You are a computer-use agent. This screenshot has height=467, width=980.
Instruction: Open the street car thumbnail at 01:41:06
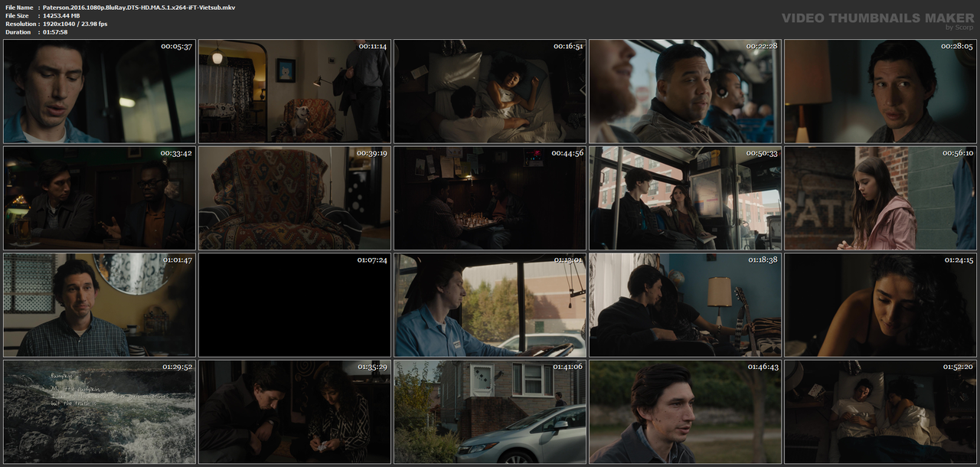(490, 412)
